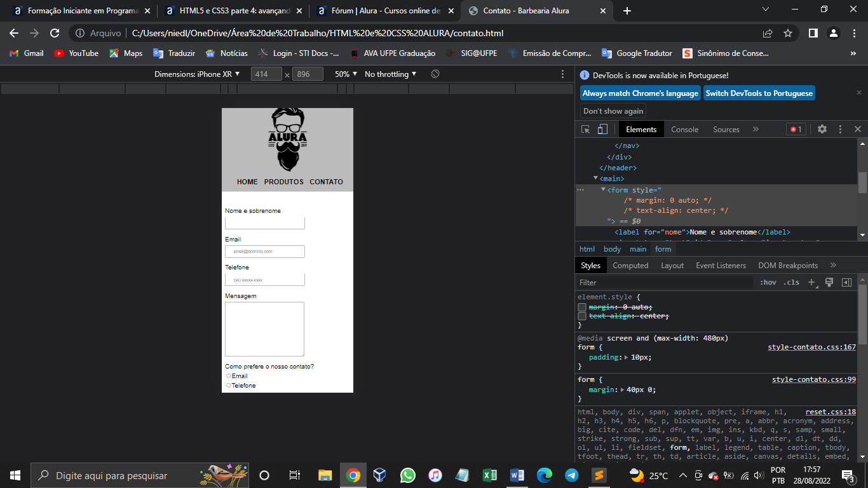Open the Event Listeners tab
This screenshot has height=488, width=868.
point(721,265)
